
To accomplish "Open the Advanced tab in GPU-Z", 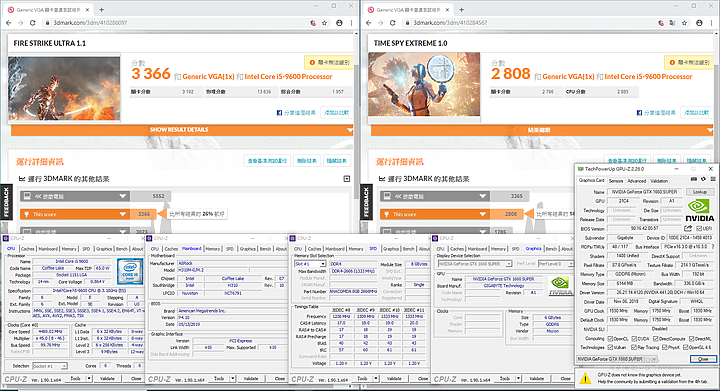I will [636, 181].
